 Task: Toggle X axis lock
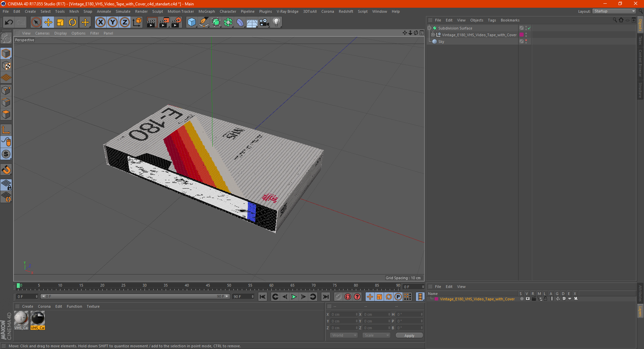click(100, 22)
